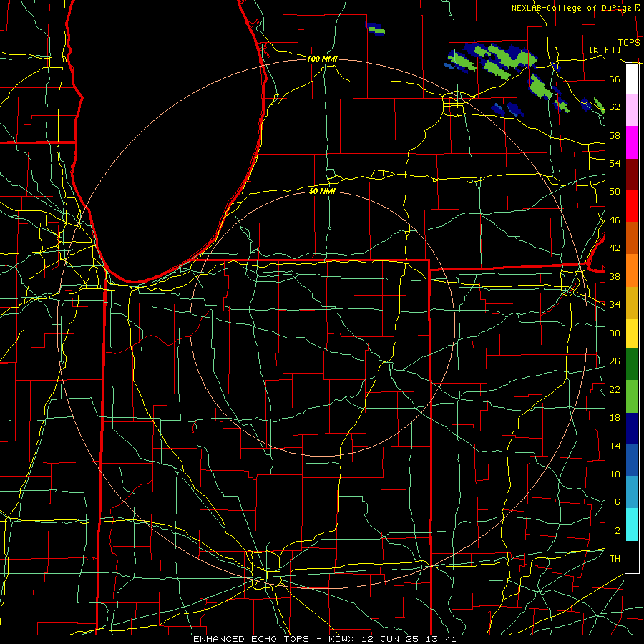The image size is (644, 644).
Task: Pick the bright yellow legend swatch
Action: point(632,333)
